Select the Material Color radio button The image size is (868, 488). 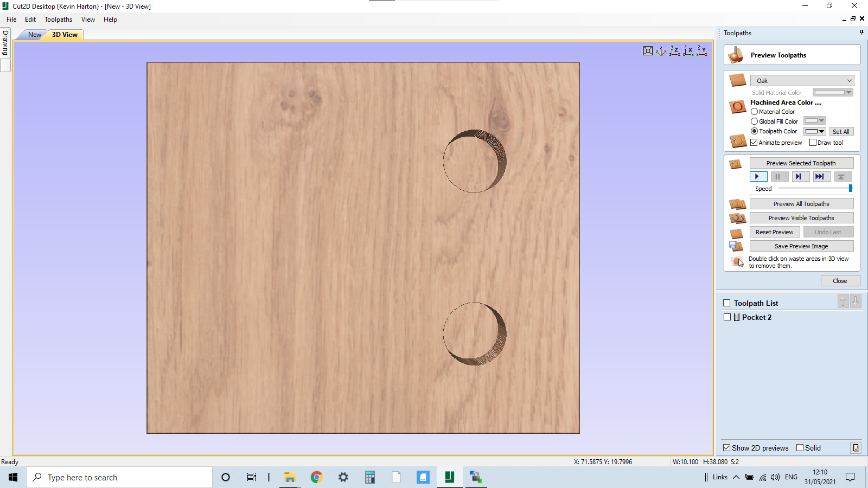(x=754, y=112)
